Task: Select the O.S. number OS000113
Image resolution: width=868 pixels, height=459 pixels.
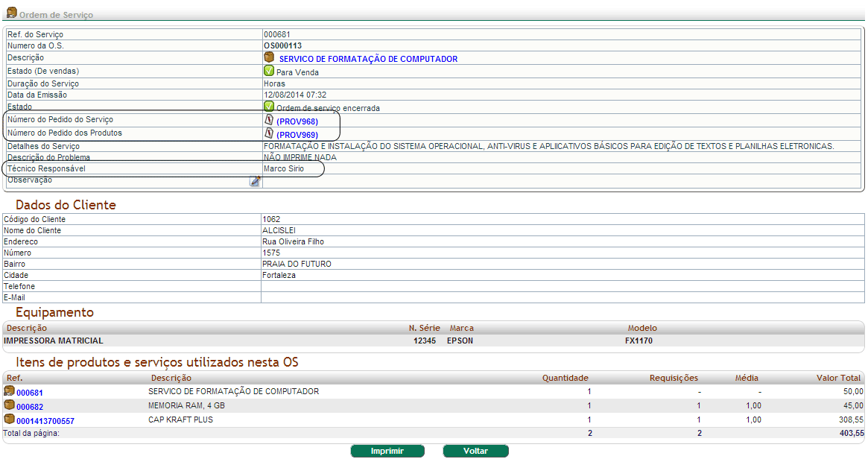Action: click(x=283, y=45)
